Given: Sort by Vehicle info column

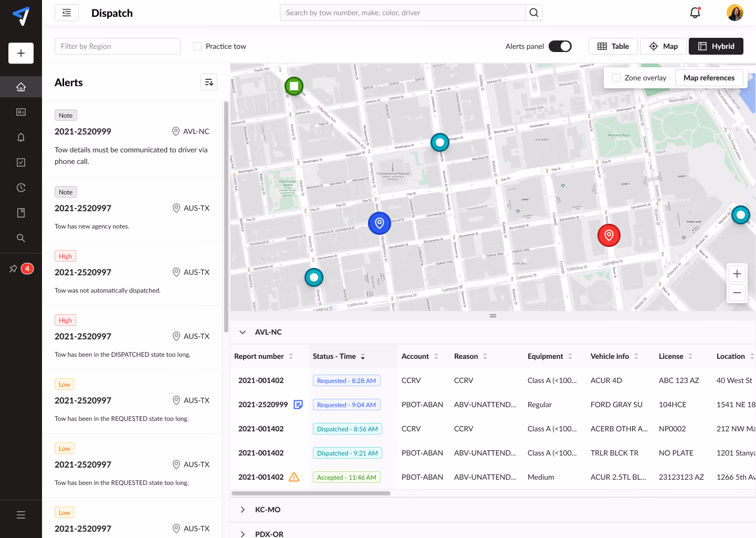Looking at the screenshot, I should (x=636, y=356).
